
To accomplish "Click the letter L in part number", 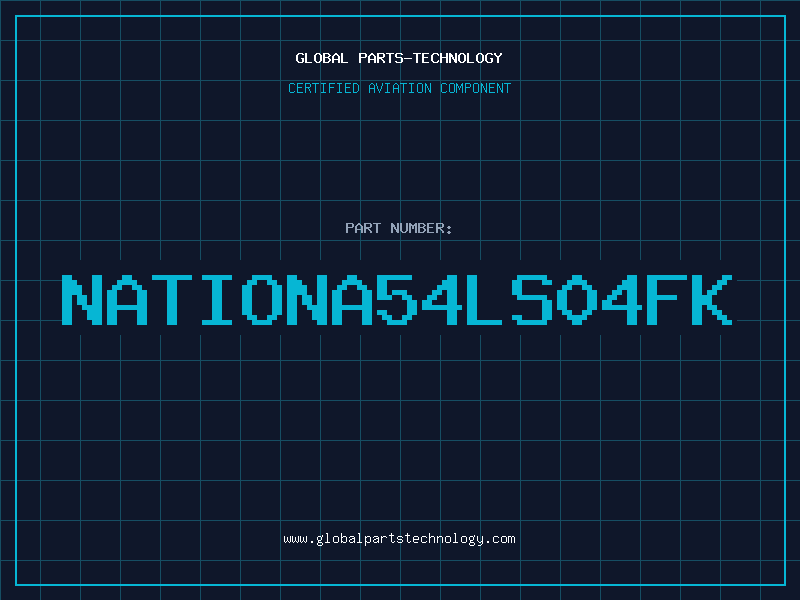I will pyautogui.click(x=489, y=299).
